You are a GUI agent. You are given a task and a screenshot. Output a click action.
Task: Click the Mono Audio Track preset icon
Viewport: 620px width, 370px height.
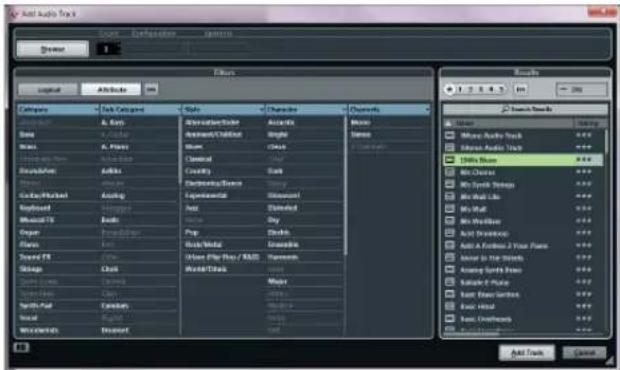450,136
